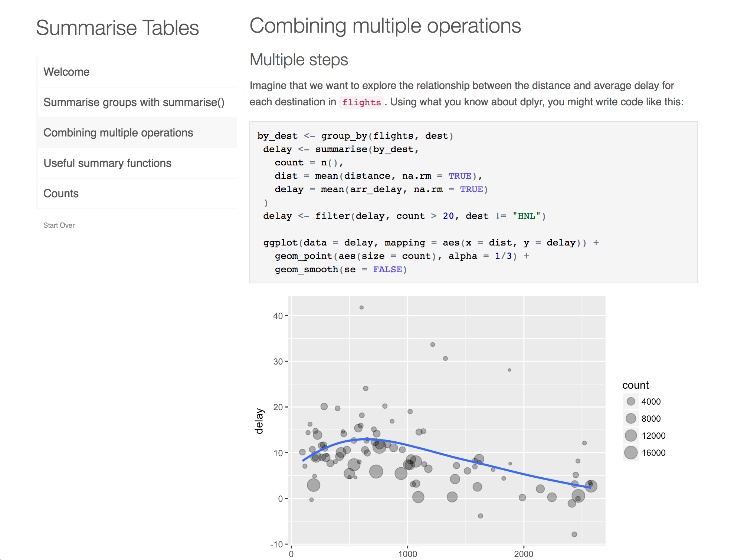This screenshot has width=734, height=560.
Task: Click the delay y-axis label
Action: tap(259, 421)
